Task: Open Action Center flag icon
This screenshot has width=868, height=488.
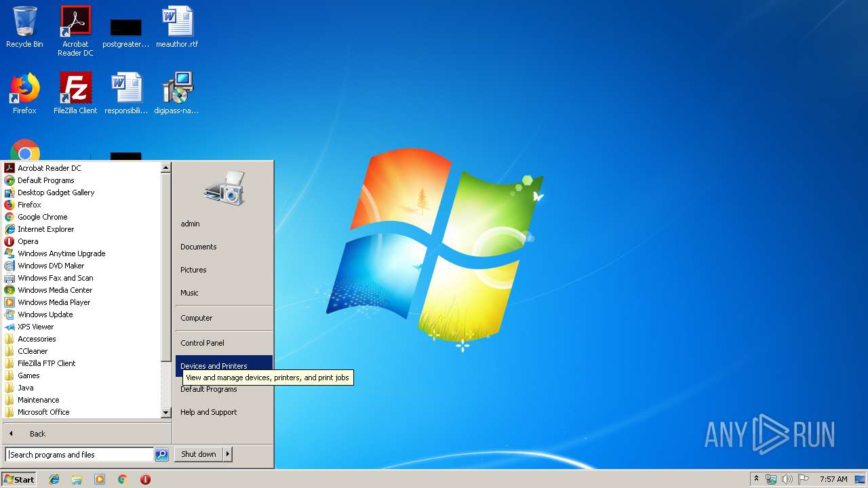Action: (803, 479)
